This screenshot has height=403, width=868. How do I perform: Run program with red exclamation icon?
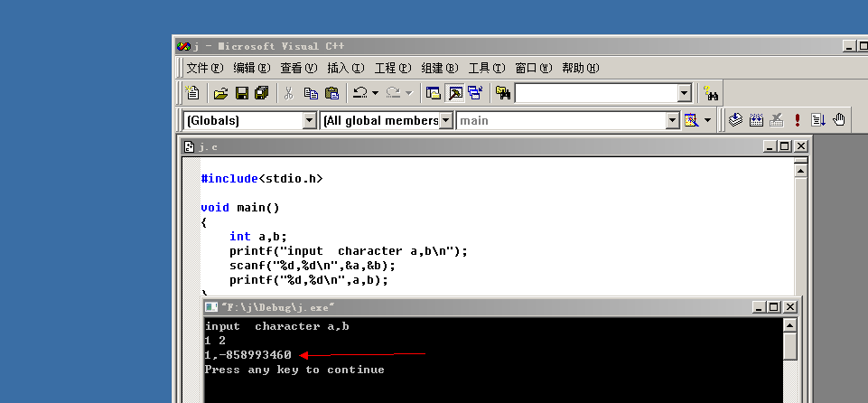tap(798, 119)
